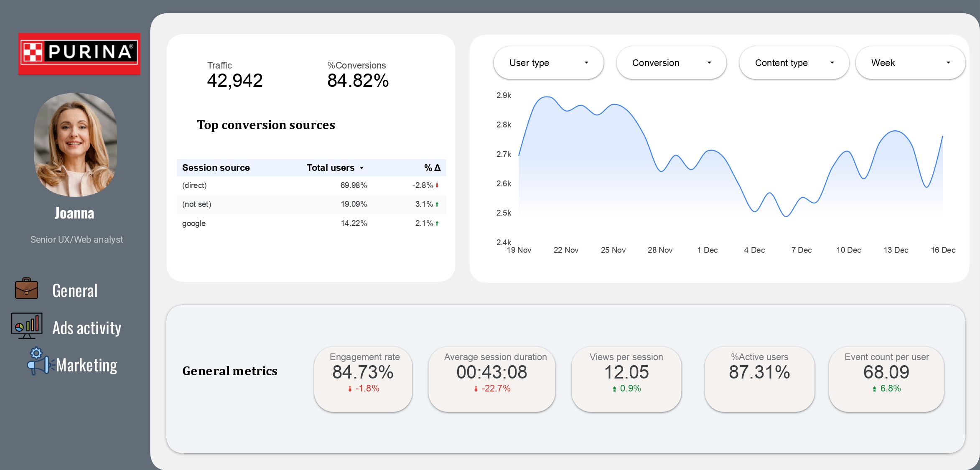Click green up arrow in google row

click(437, 224)
